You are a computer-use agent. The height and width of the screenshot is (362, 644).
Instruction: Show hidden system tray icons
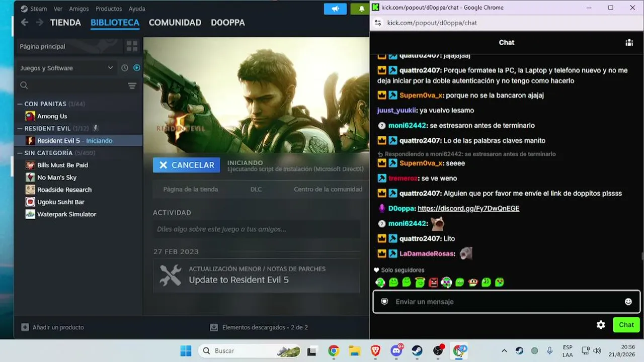pos(504,351)
